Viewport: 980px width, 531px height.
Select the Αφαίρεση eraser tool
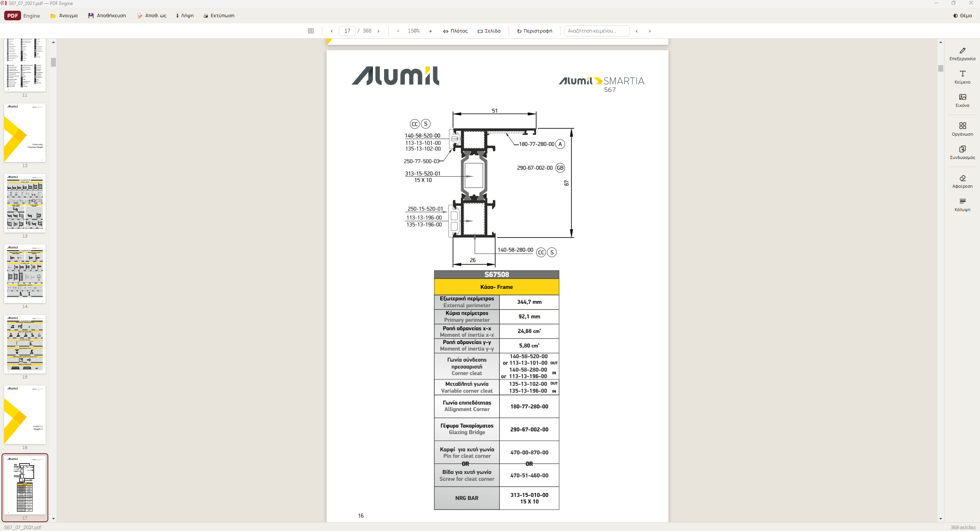click(962, 182)
